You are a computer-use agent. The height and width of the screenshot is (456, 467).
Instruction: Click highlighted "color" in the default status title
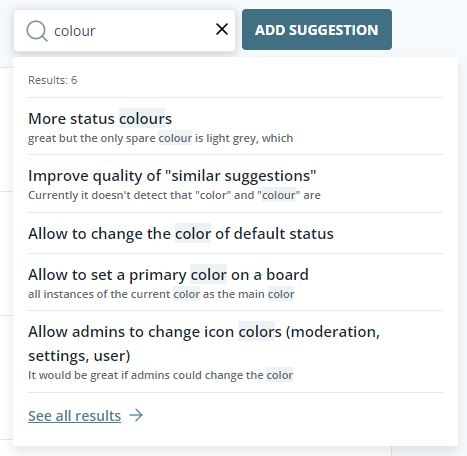[193, 233]
